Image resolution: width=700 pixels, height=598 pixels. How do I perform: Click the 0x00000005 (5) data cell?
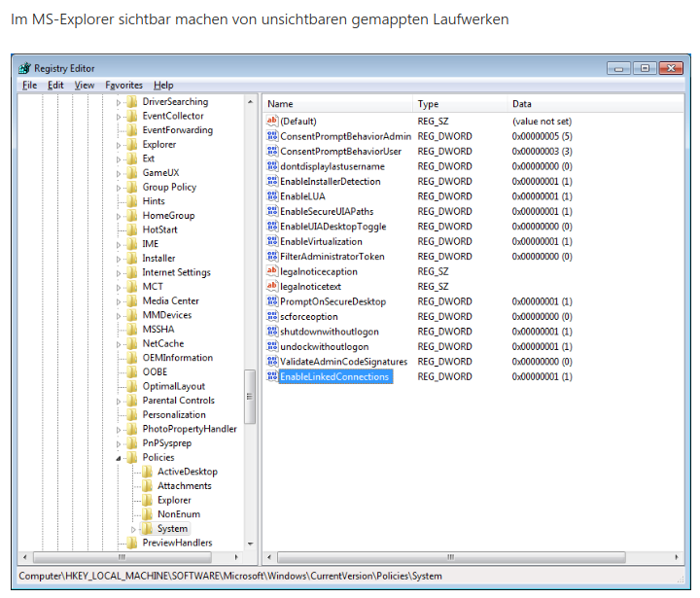[x=542, y=136]
